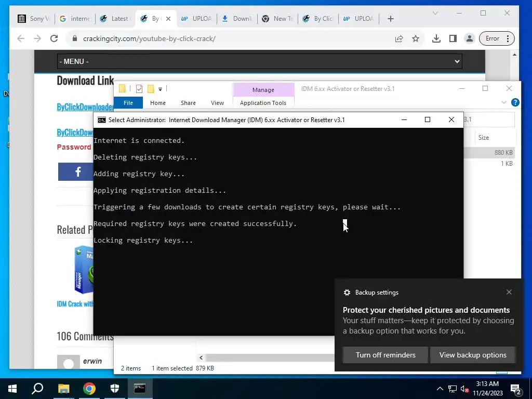Open Chrome tab search chevron
Screen dimensions: 532x399
tap(435, 13)
